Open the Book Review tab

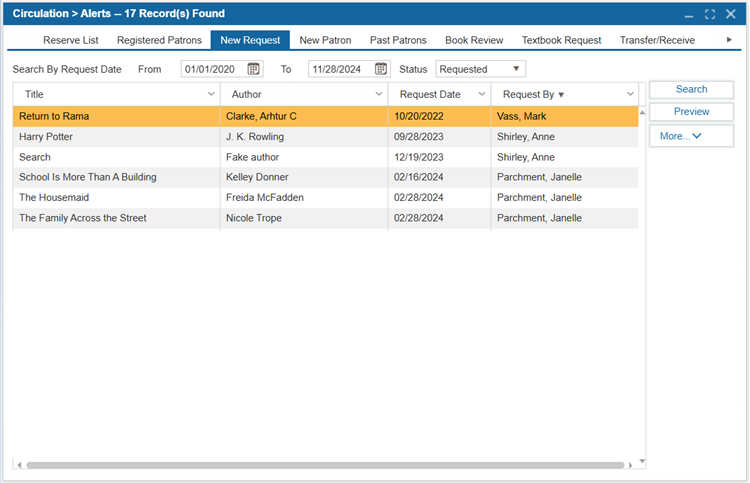point(474,40)
